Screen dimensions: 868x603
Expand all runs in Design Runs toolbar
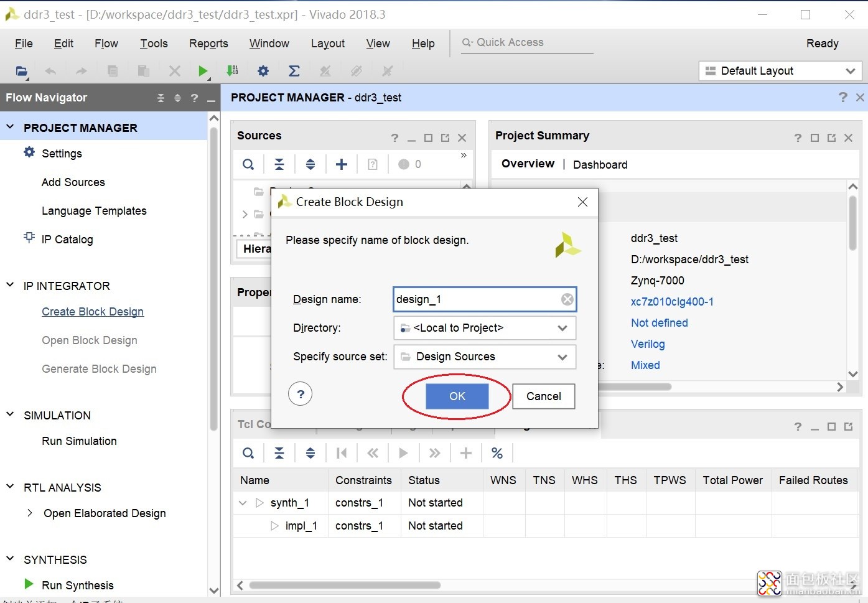coord(310,453)
